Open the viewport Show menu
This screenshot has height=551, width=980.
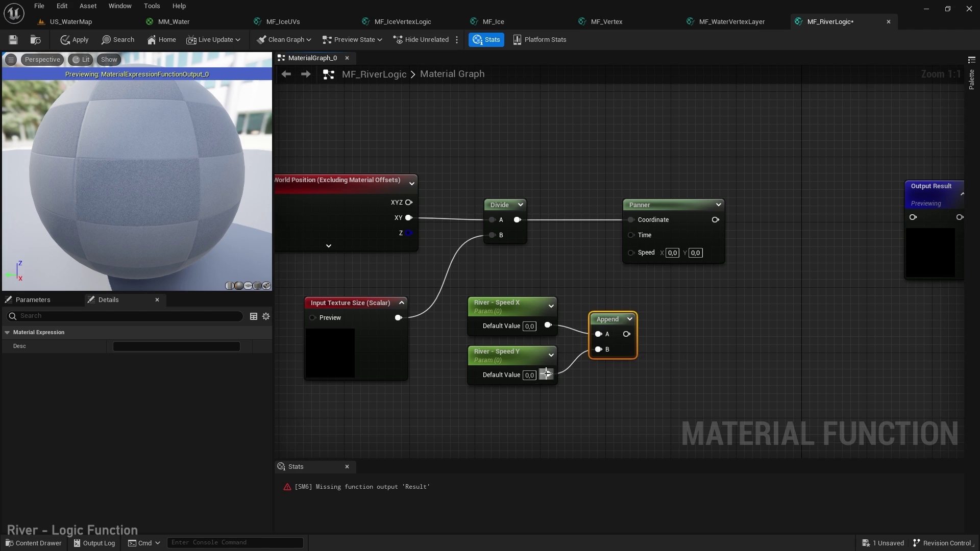(109, 60)
